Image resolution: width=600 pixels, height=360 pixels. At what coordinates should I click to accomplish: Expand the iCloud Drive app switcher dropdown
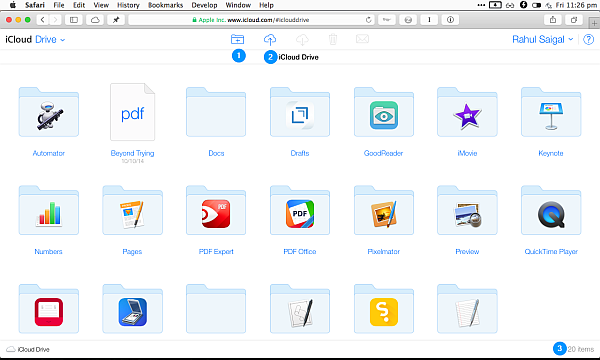click(50, 39)
